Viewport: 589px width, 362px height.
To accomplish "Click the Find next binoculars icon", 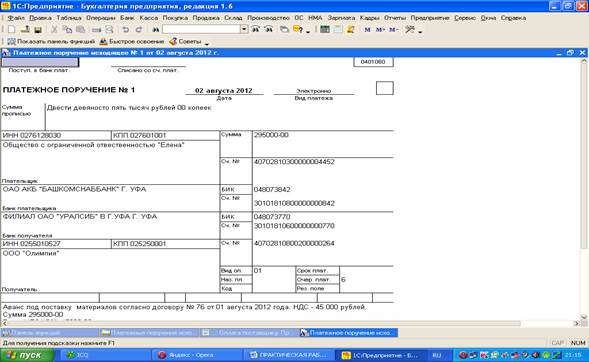I will pyautogui.click(x=255, y=29).
